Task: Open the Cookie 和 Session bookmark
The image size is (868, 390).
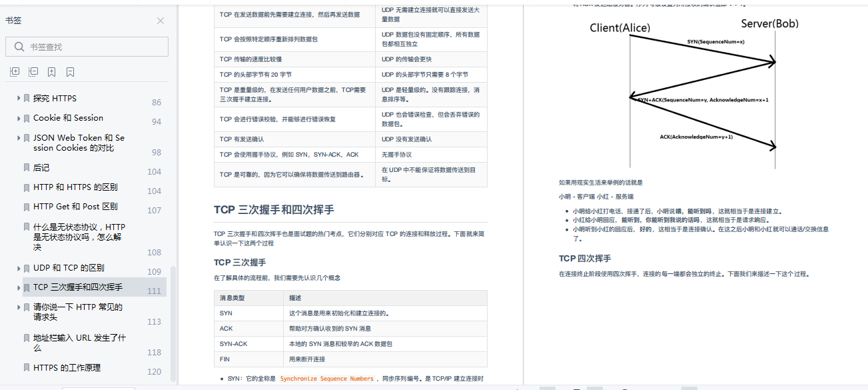Action: (68, 118)
